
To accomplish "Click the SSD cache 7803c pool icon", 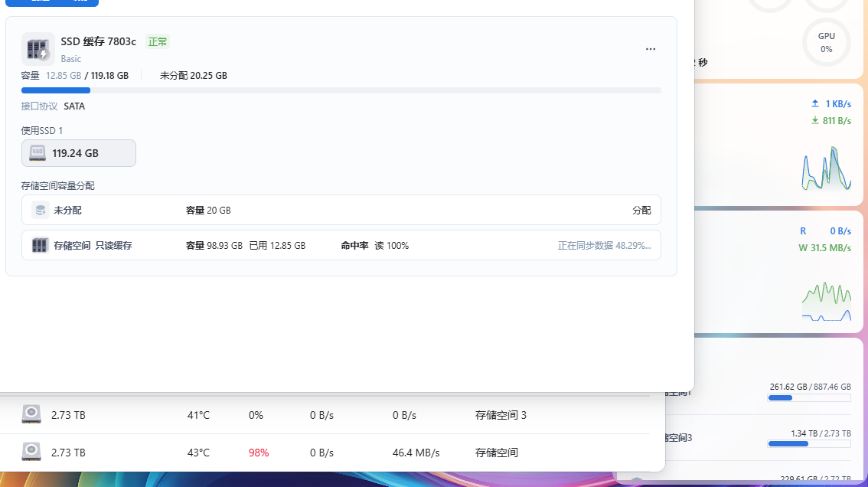I will [x=38, y=49].
